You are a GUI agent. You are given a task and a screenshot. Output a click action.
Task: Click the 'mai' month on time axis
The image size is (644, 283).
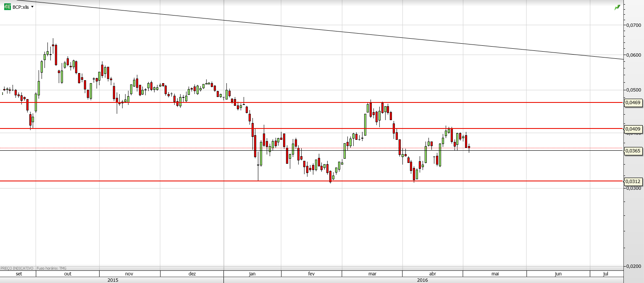[x=495, y=274]
